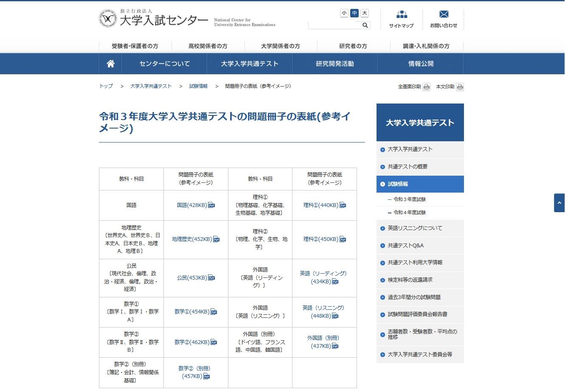Click the back-to-top arrow on right edge
The height and width of the screenshot is (392, 565).
(559, 203)
